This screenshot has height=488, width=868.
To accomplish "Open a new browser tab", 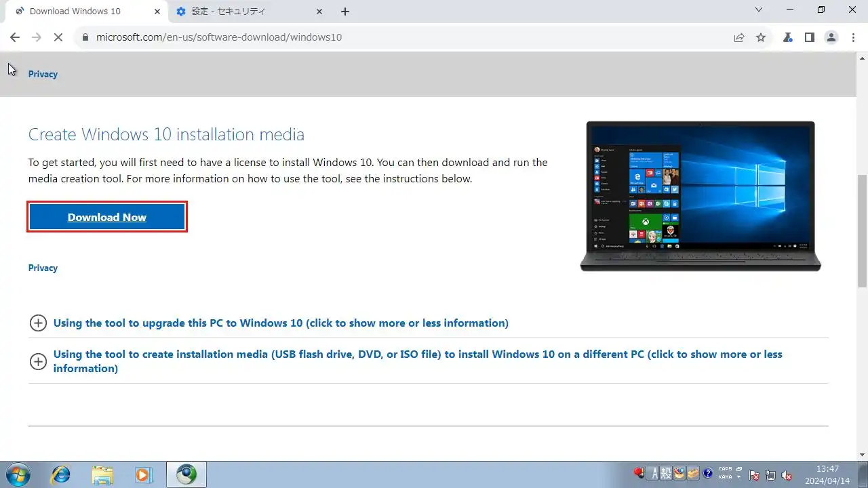I will (x=345, y=12).
